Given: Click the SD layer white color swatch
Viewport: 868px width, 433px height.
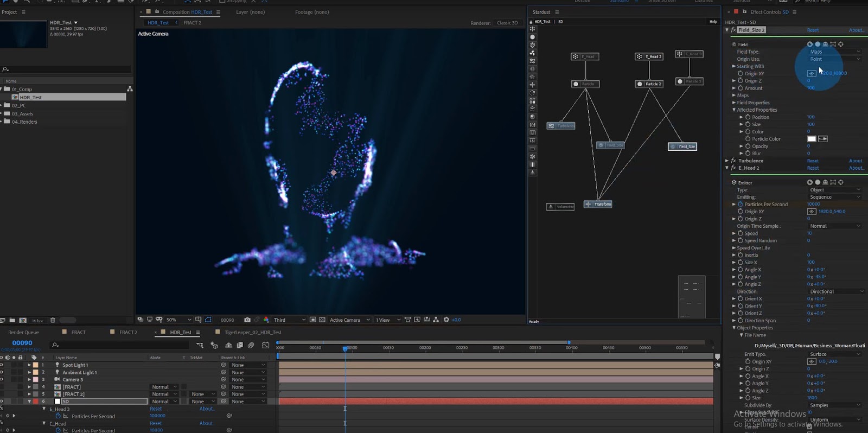Looking at the screenshot, I should coord(58,402).
